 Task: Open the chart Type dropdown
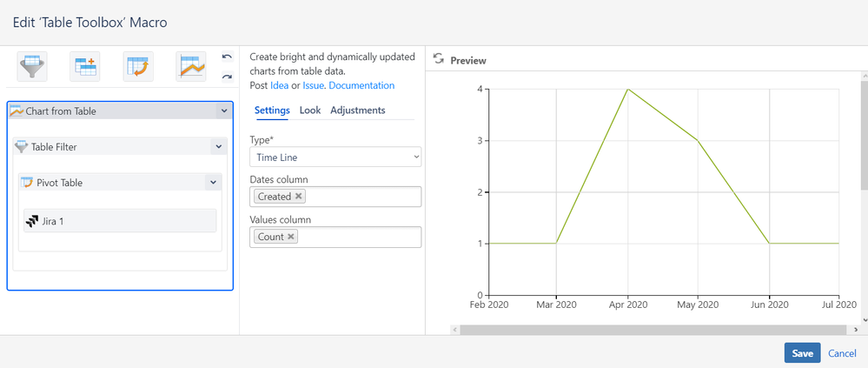click(x=335, y=157)
